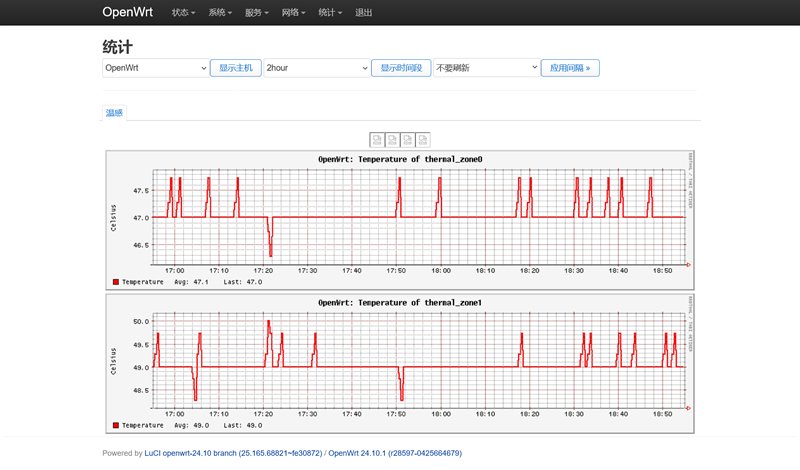
Task: Expand the 服务 navigation menu
Action: (257, 13)
